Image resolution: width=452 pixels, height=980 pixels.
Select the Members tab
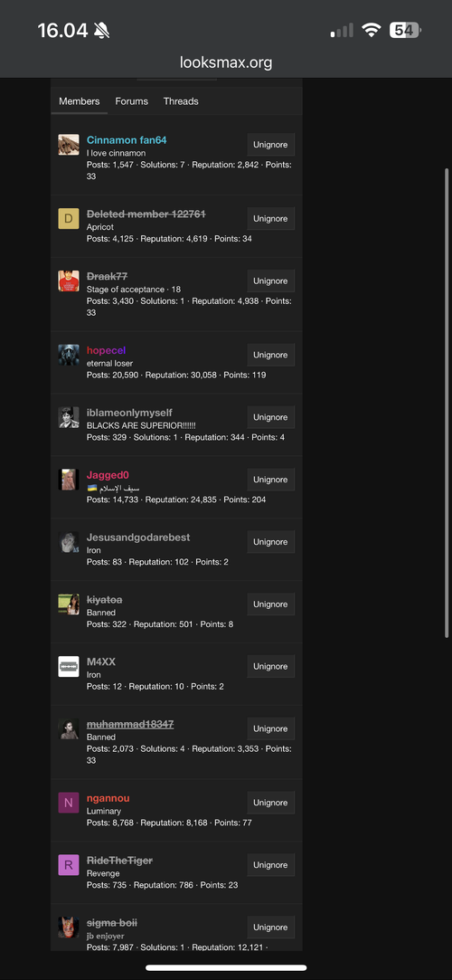(x=80, y=101)
